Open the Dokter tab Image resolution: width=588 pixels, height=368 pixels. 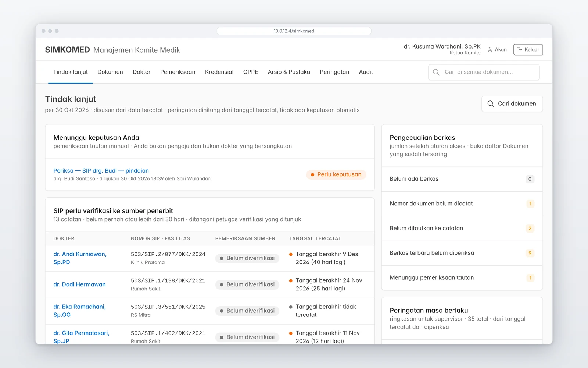[x=141, y=72]
